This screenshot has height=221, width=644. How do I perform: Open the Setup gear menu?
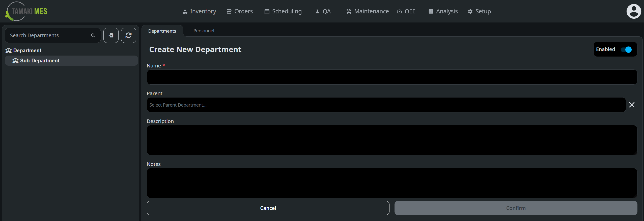tap(479, 11)
